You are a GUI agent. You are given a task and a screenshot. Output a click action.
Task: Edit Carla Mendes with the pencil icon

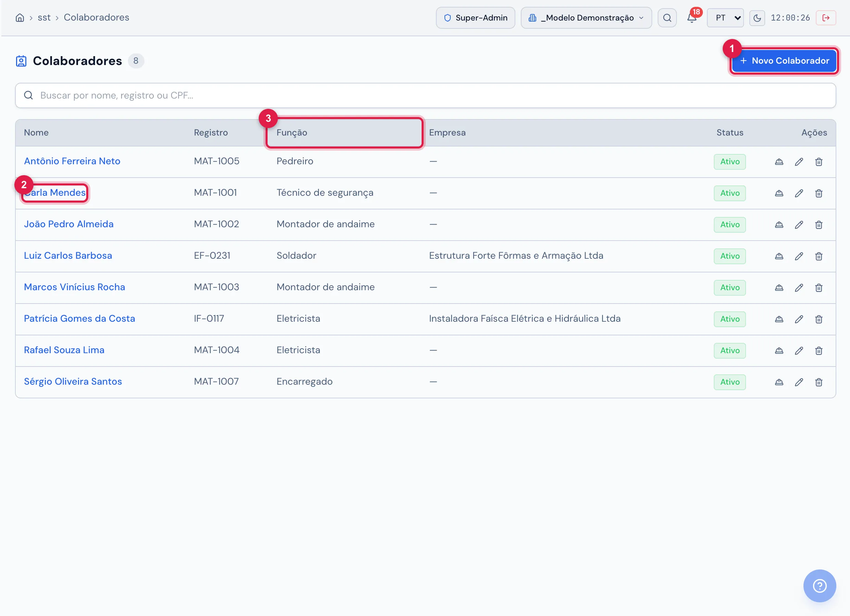click(x=799, y=193)
